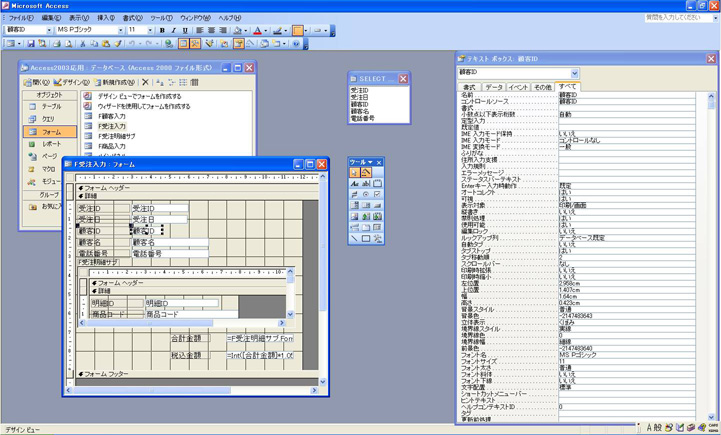This screenshot has height=435, width=721.
Task: Switch to the データ tab in property sheet
Action: [494, 87]
